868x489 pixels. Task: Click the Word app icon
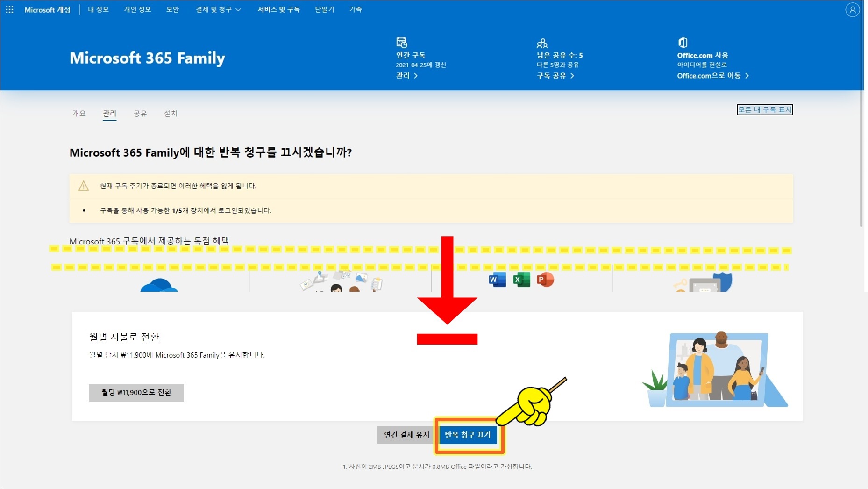pos(497,280)
